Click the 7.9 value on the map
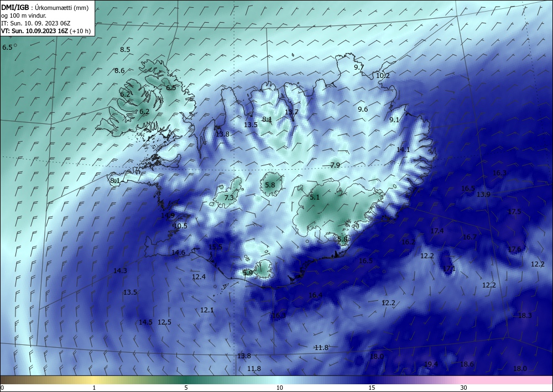The image size is (553, 392). click(335, 165)
